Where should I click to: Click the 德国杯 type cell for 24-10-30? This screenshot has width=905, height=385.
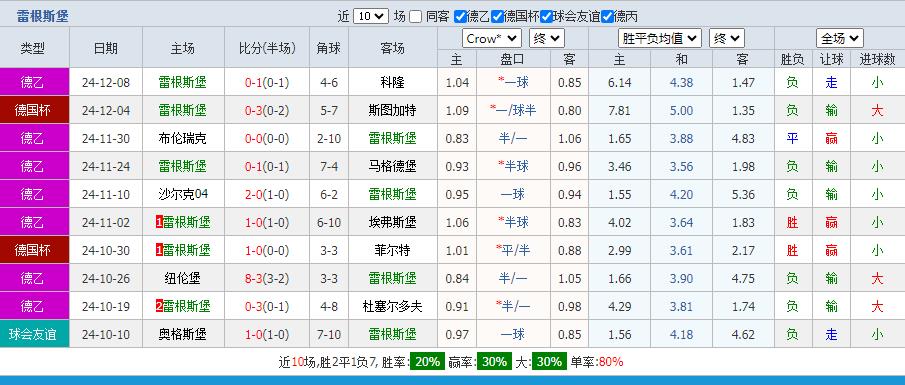[35, 250]
